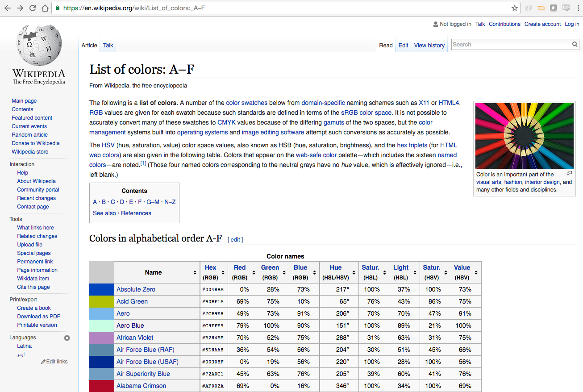Select the Edit tab
Image resolution: width=583 pixels, height=392 pixels.
coord(403,45)
